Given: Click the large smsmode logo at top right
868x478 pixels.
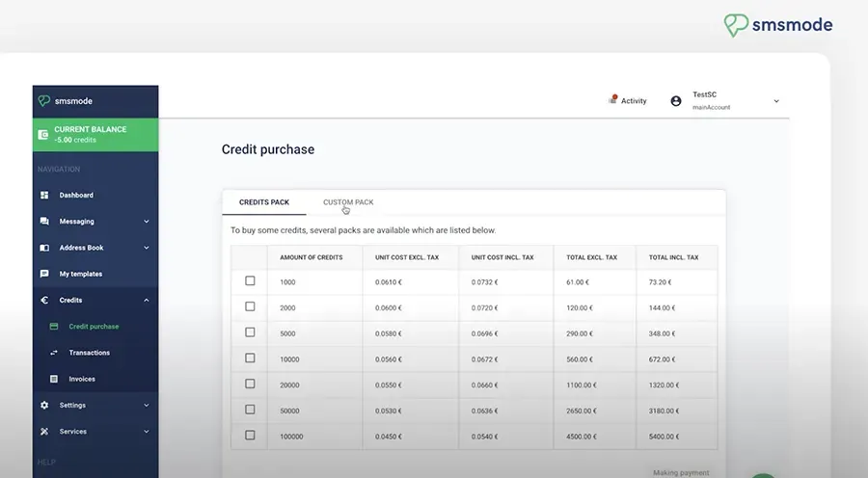Looking at the screenshot, I should [x=777, y=25].
